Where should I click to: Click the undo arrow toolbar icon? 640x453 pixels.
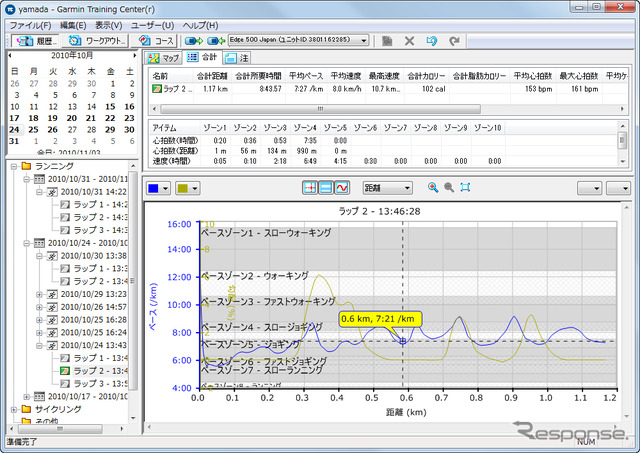[x=431, y=41]
